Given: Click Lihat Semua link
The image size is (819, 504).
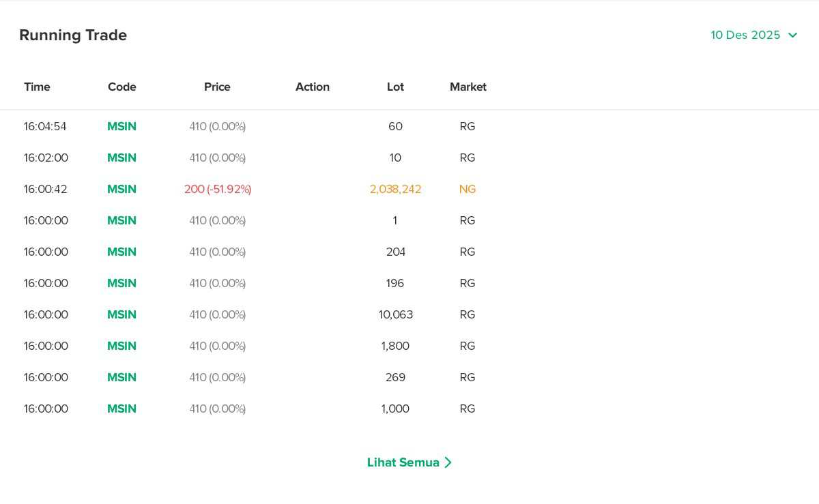Looking at the screenshot, I should pyautogui.click(x=403, y=462).
